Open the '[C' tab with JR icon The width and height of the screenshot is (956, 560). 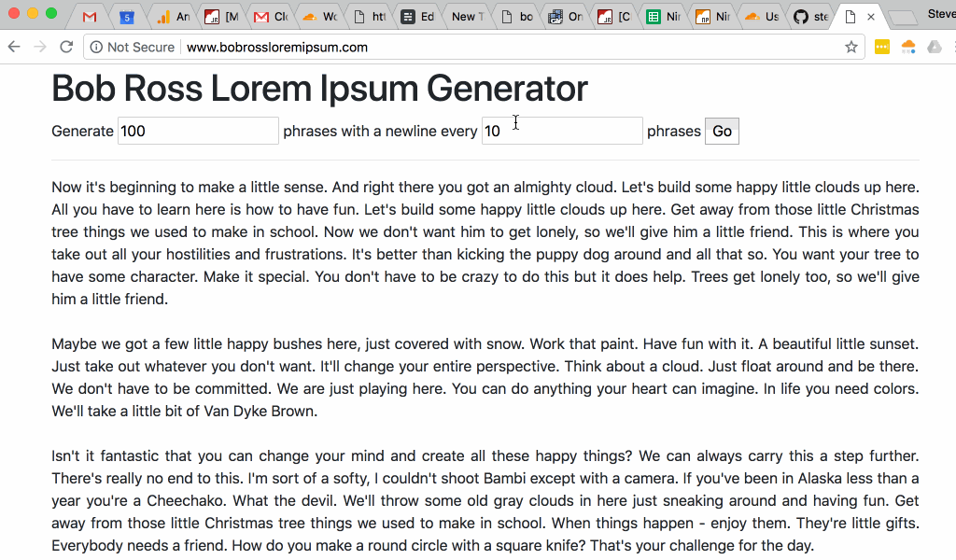click(615, 17)
